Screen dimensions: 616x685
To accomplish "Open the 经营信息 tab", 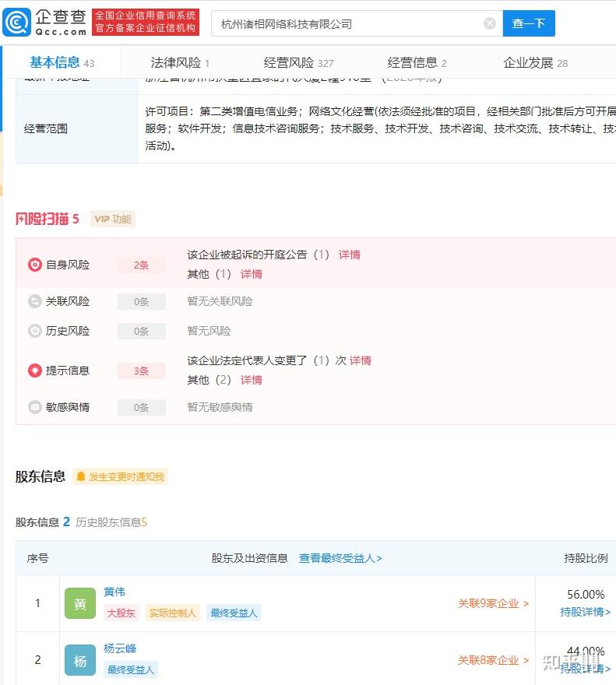I will [417, 63].
